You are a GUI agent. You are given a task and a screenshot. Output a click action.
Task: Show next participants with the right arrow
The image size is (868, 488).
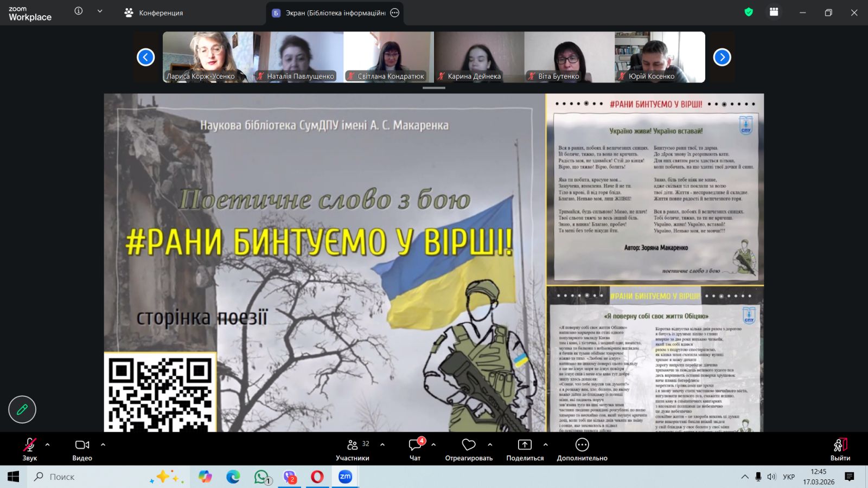click(722, 57)
